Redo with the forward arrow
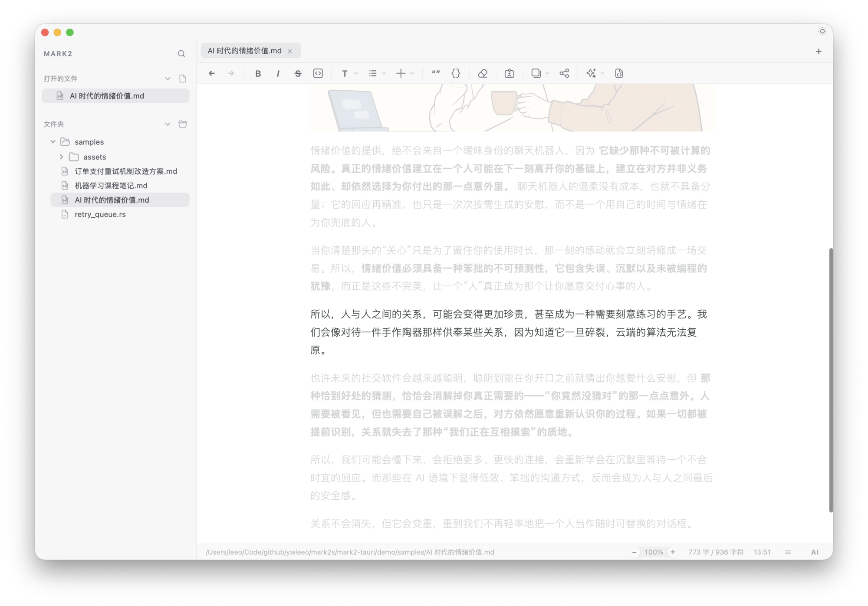Screen dimensions: 868x606 click(x=231, y=73)
